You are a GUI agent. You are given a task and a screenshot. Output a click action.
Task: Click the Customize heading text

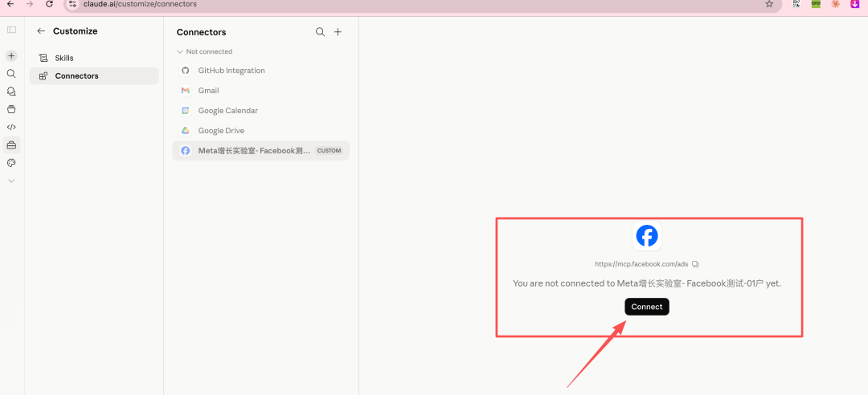pos(76,31)
